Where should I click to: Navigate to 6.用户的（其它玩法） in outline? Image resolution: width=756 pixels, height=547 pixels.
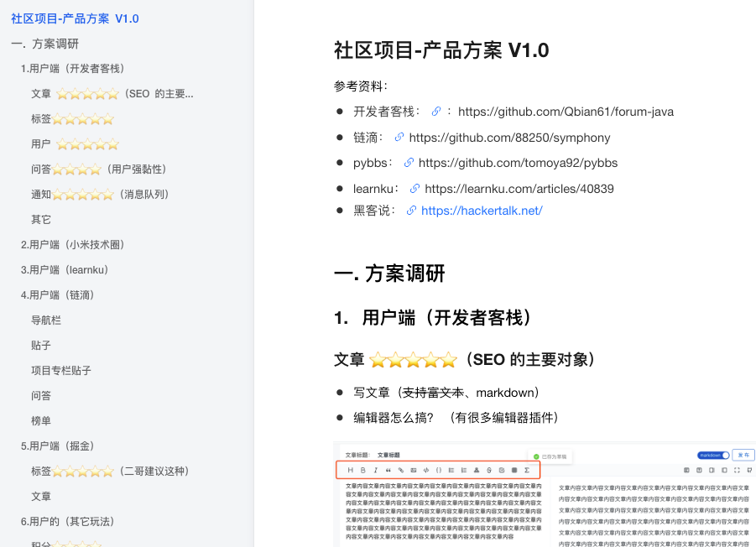(67, 522)
